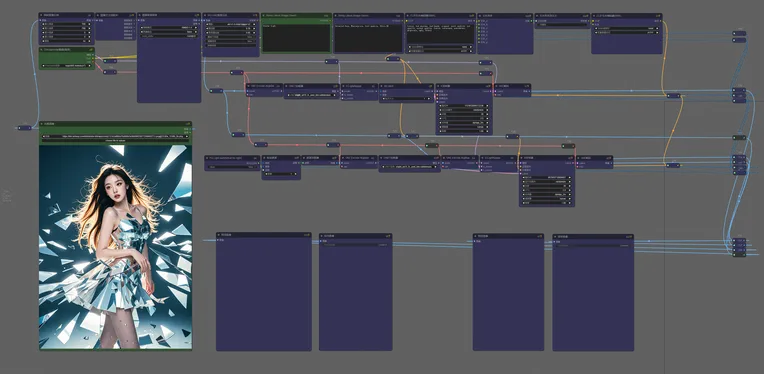Collapse the third empty preview node at the bottom
The image size is (764, 374).
click(x=476, y=236)
